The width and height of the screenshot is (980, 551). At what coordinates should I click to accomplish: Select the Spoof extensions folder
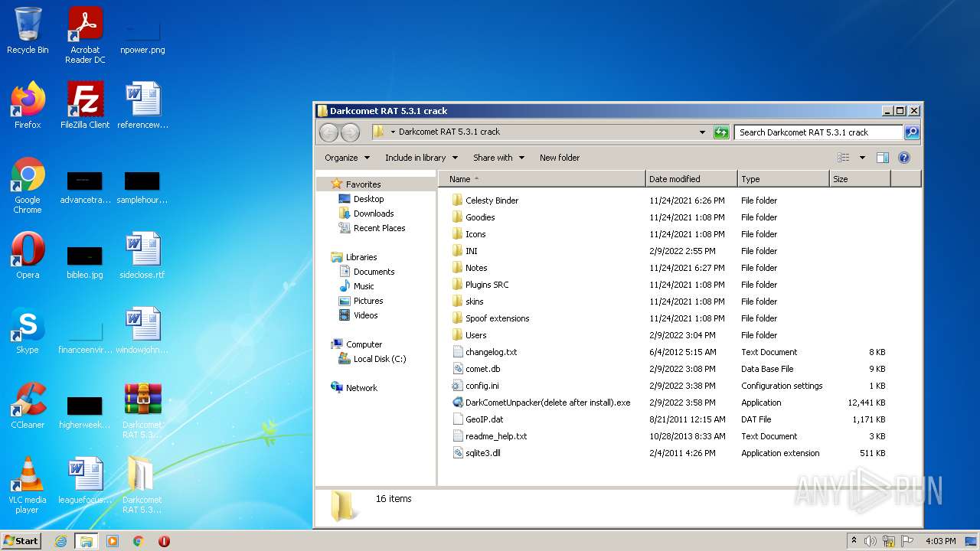click(x=497, y=318)
